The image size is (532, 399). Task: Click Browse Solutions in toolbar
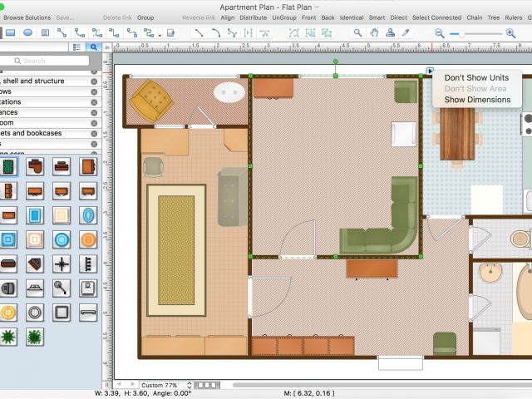(27, 17)
